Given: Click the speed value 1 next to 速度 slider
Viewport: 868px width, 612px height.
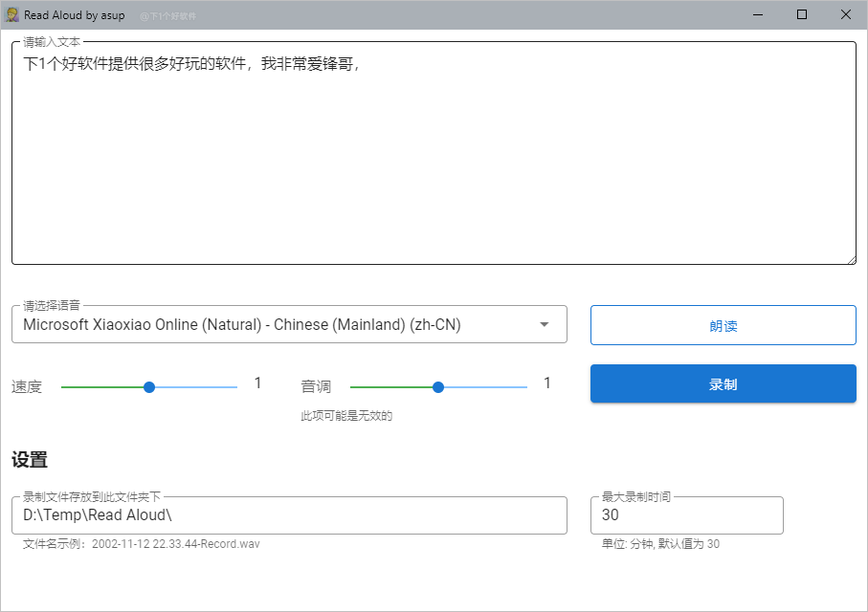Looking at the screenshot, I should click(x=257, y=382).
